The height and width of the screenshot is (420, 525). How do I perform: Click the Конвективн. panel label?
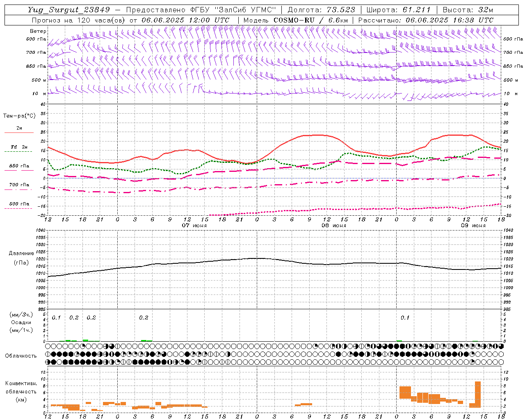(x=21, y=383)
